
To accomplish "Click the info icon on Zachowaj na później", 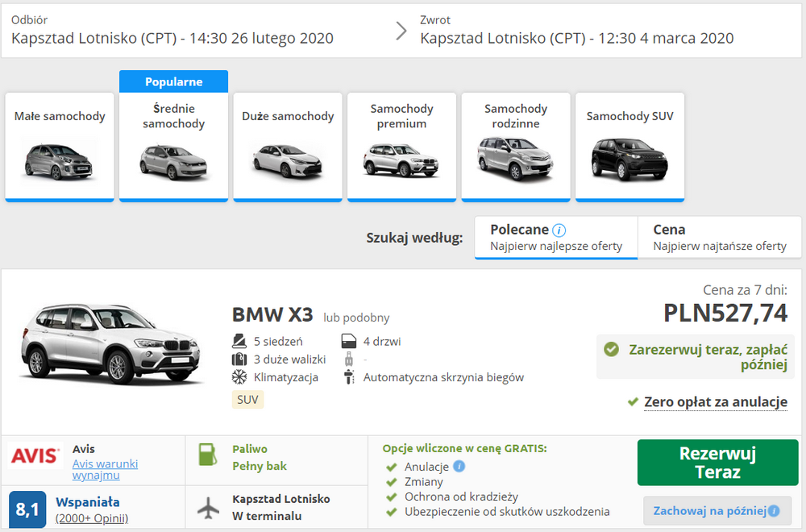I will [x=774, y=511].
